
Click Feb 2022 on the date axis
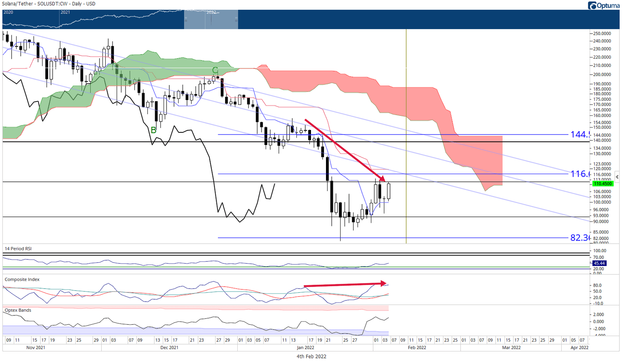point(417,348)
